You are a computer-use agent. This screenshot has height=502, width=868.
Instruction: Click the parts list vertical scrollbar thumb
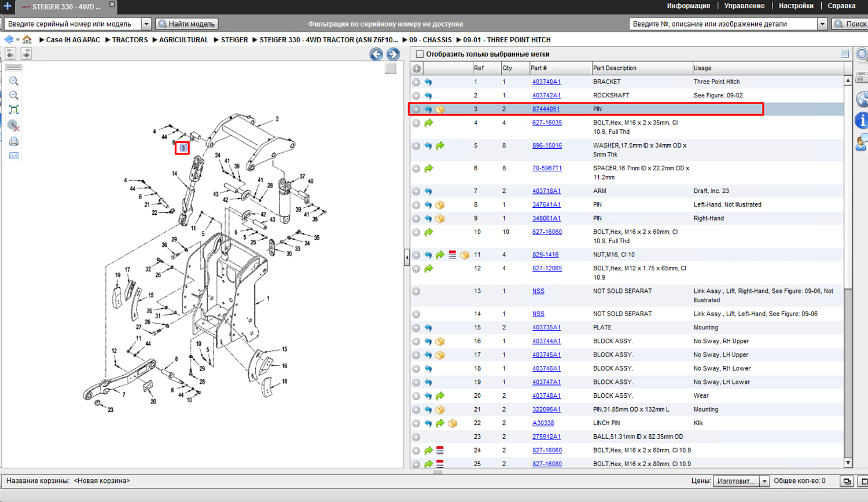(848, 187)
